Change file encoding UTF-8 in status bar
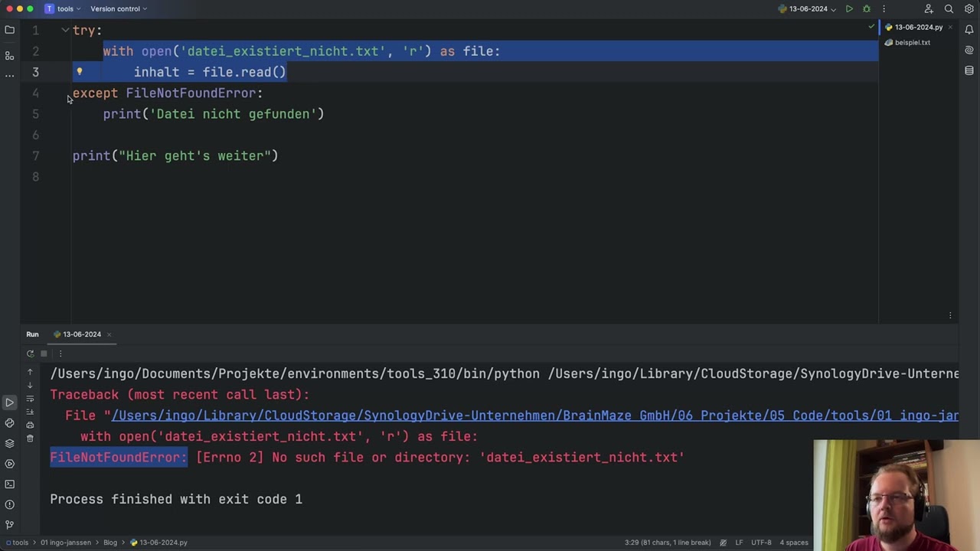Screen dimensions: 980x551 761,543
